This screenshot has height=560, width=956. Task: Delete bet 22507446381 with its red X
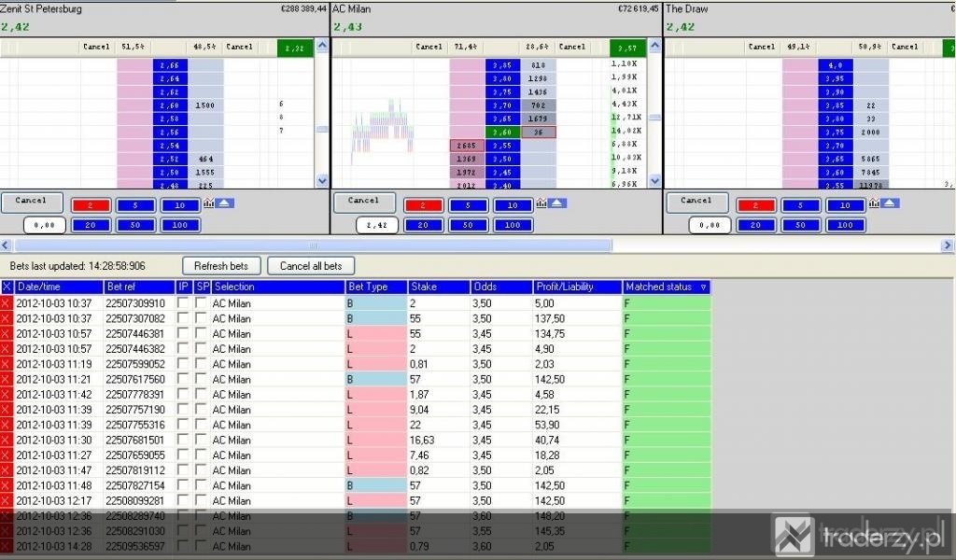(x=7, y=334)
